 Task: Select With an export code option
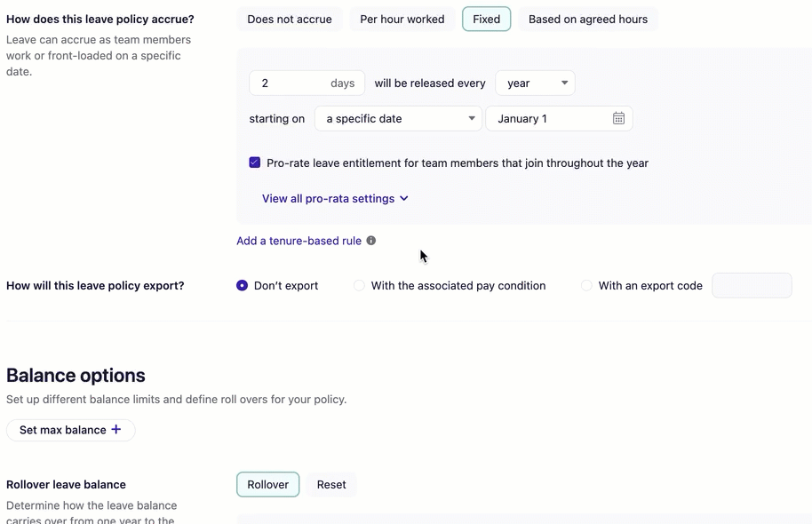click(x=586, y=286)
